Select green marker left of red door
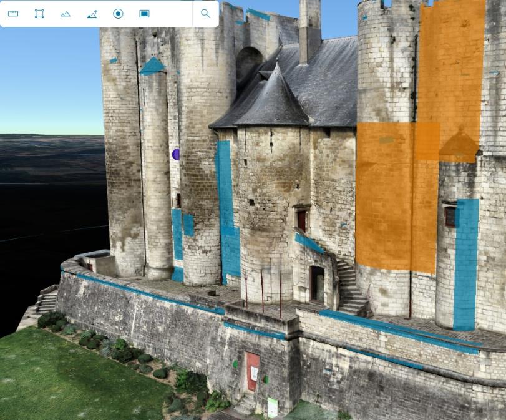This screenshot has width=506, height=420. [x=236, y=364]
